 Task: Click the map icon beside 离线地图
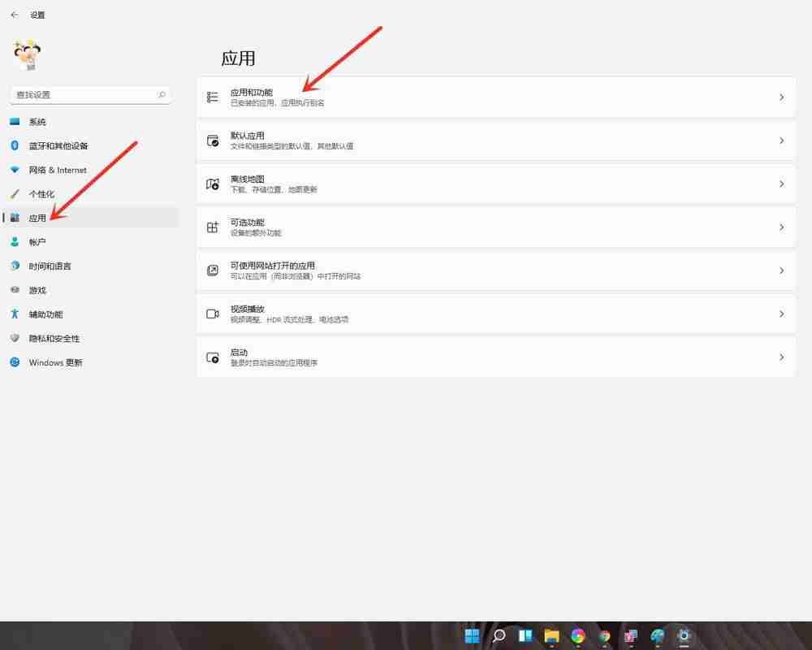point(212,184)
